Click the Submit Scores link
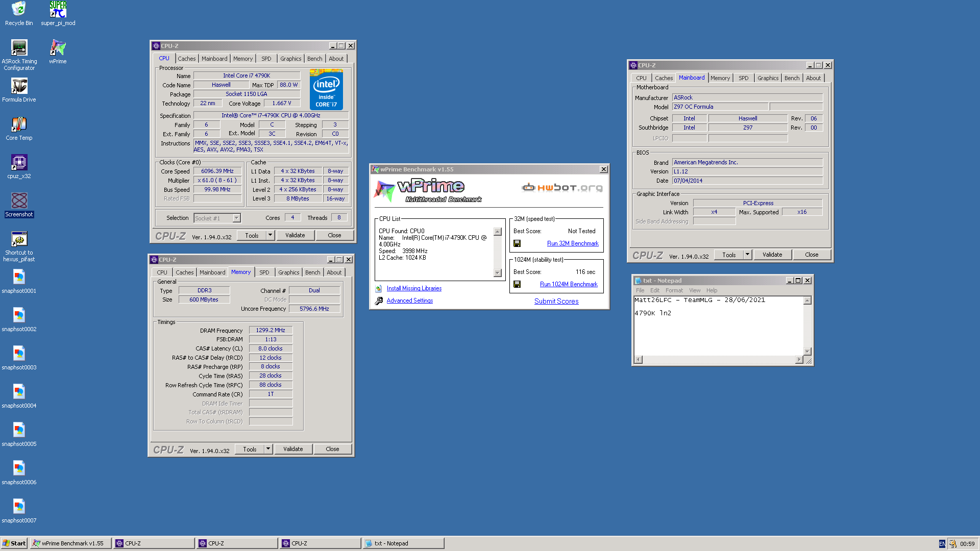 [556, 302]
